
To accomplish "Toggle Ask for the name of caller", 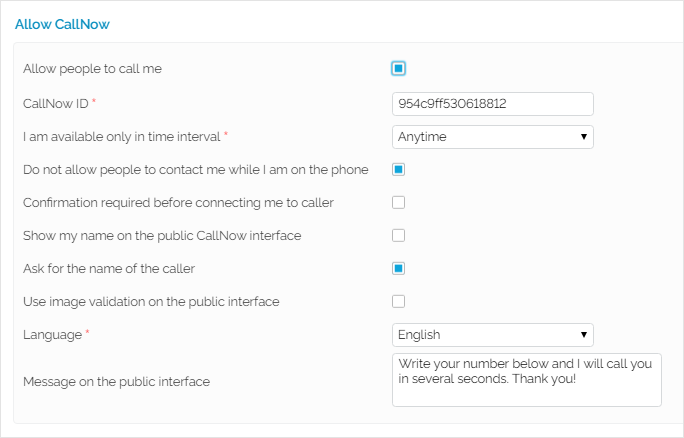I will pos(398,268).
